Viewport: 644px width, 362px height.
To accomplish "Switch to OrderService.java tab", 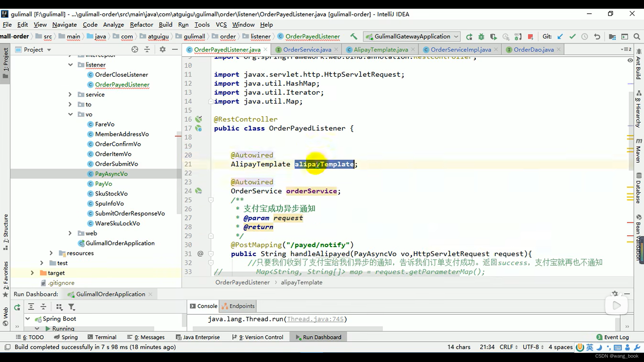I will tap(307, 50).
